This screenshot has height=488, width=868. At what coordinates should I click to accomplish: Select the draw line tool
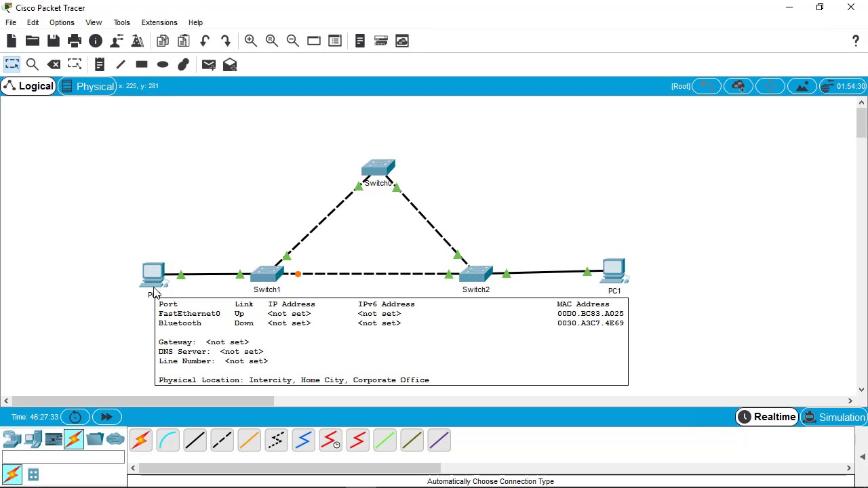pos(121,64)
